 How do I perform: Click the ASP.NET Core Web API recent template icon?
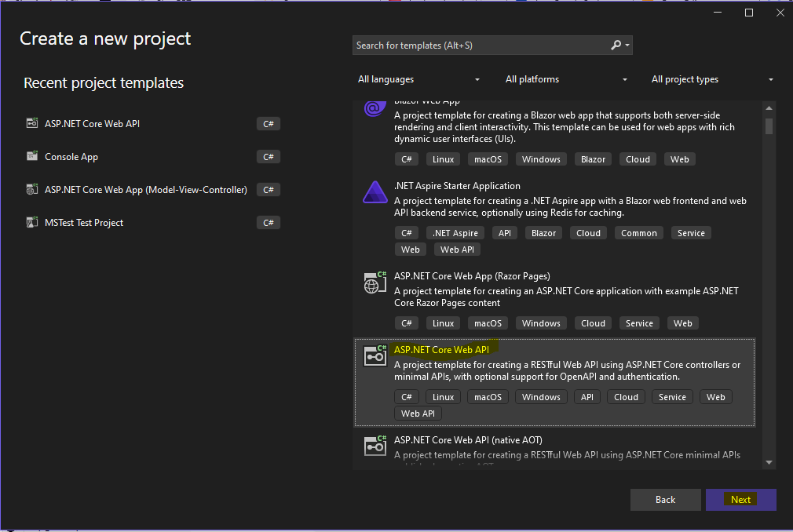coord(32,123)
